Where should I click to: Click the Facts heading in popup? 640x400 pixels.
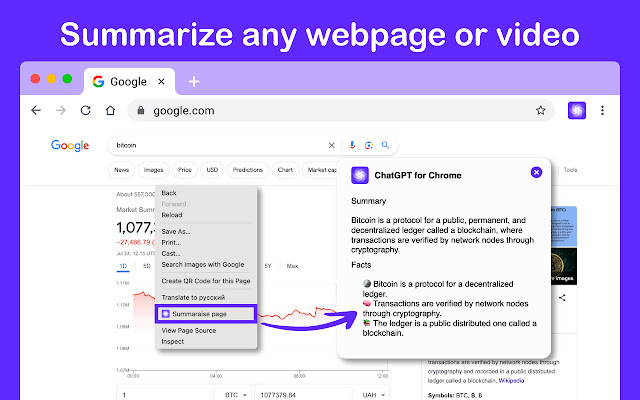click(361, 265)
